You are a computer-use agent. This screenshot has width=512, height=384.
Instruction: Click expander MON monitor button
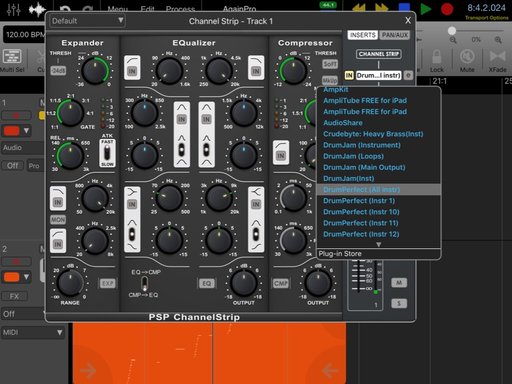pos(58,220)
